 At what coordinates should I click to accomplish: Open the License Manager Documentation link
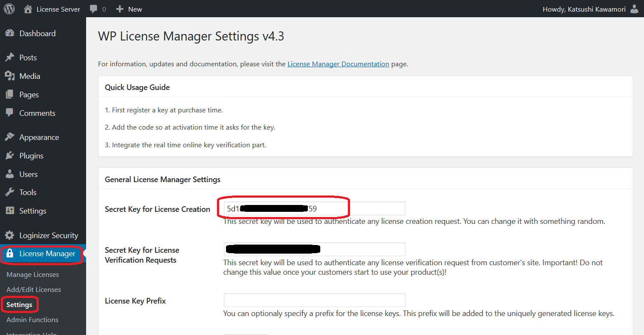tap(338, 64)
